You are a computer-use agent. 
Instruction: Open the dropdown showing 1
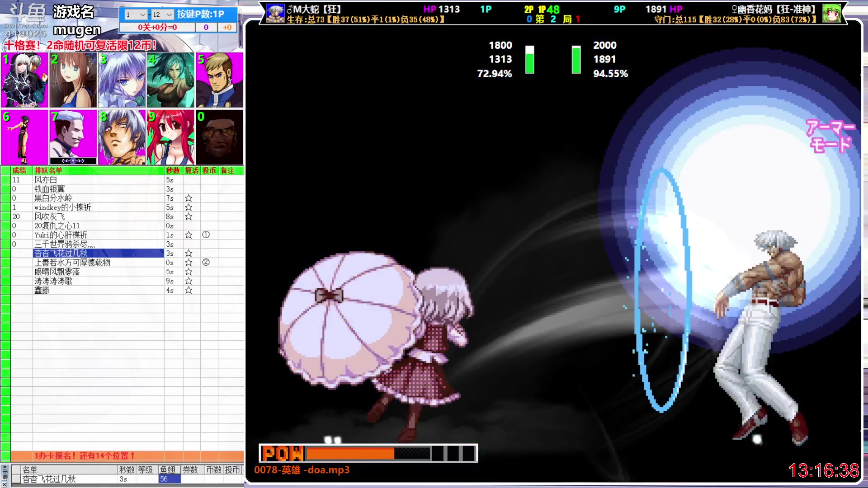[x=136, y=14]
